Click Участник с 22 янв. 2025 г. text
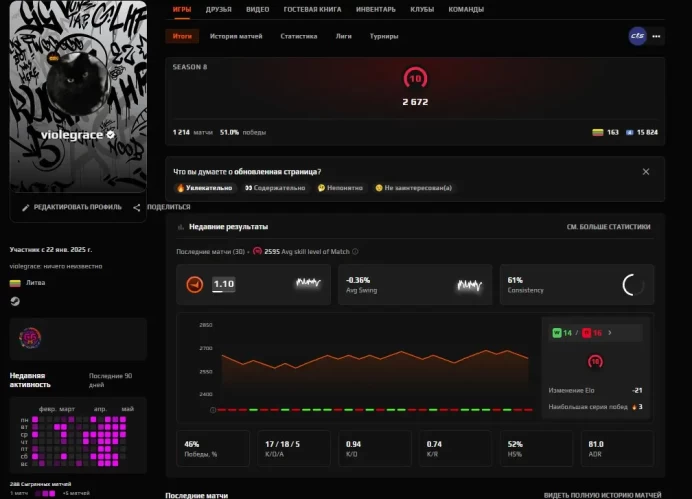Screen dimensions: 692x499 (51, 250)
